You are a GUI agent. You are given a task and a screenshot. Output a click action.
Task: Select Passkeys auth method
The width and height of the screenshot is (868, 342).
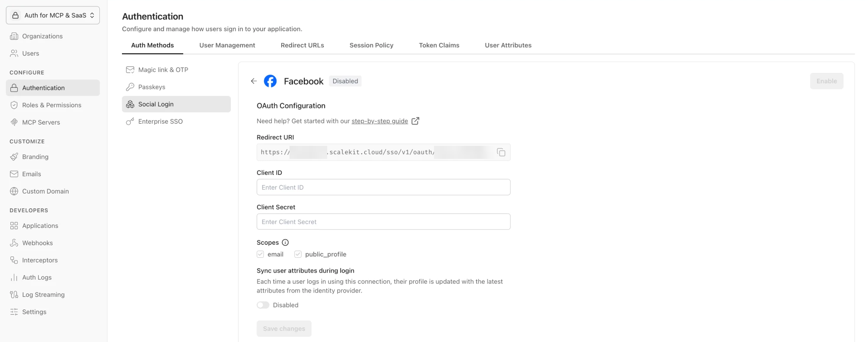pyautogui.click(x=176, y=87)
